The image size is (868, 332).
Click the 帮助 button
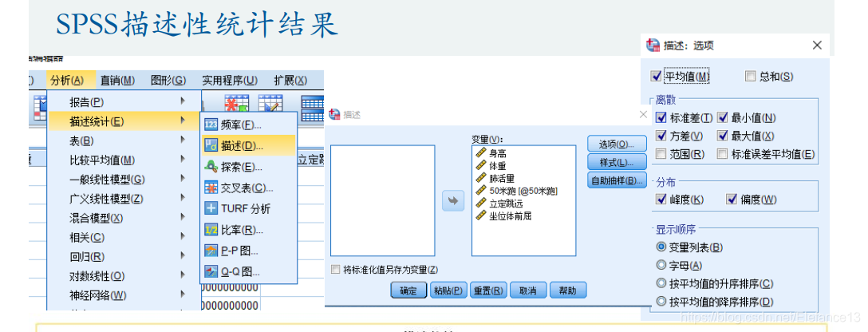568,290
